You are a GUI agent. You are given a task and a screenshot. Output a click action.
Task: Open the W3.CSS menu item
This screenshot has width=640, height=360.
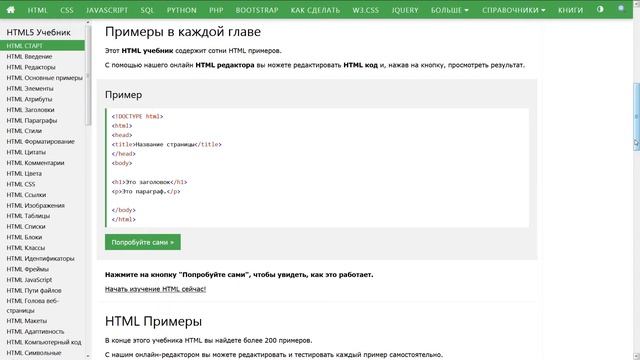(x=366, y=10)
